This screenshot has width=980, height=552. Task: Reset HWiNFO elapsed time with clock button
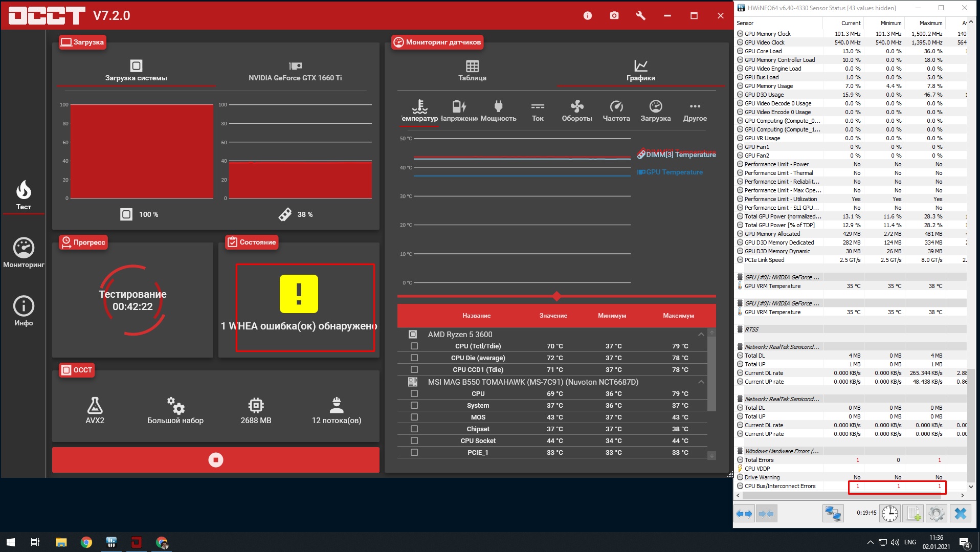pos(890,513)
